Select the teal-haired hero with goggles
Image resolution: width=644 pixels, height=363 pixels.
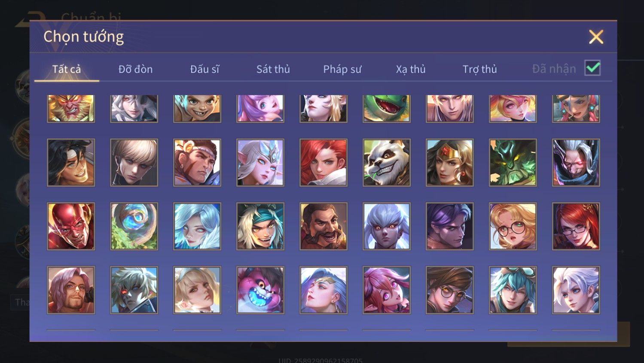513,290
